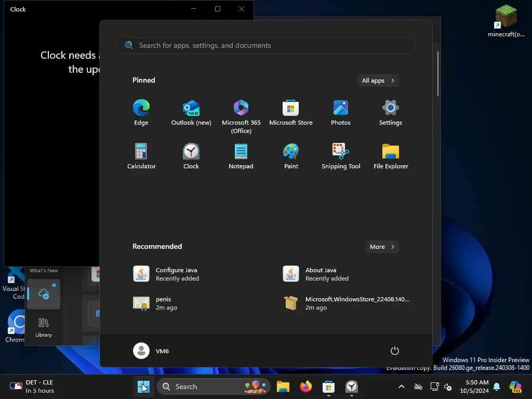Open notifications bell icon
This screenshot has width=532, height=399.
click(x=497, y=387)
